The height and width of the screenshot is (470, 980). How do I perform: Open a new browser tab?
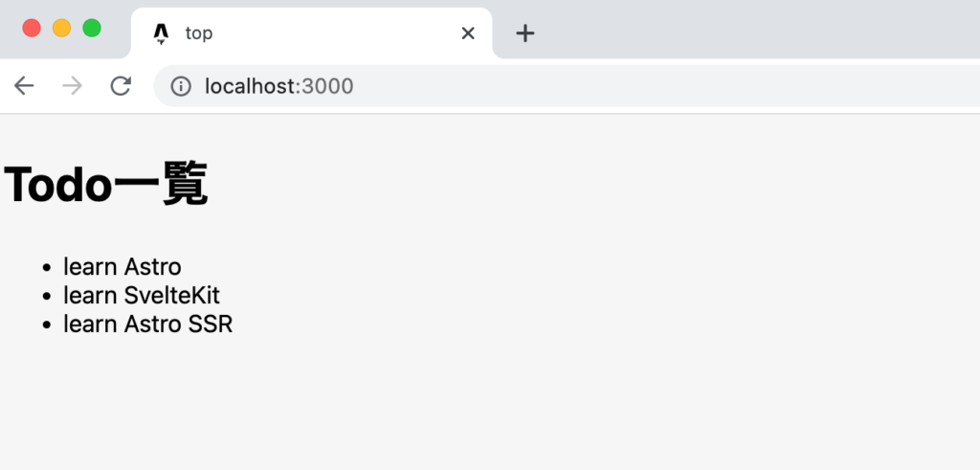pos(524,34)
